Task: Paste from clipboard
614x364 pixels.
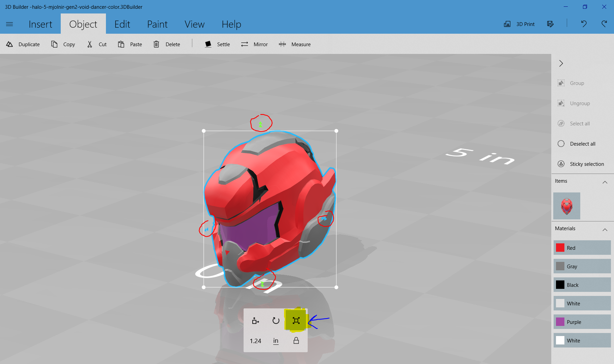Action: 130,44
